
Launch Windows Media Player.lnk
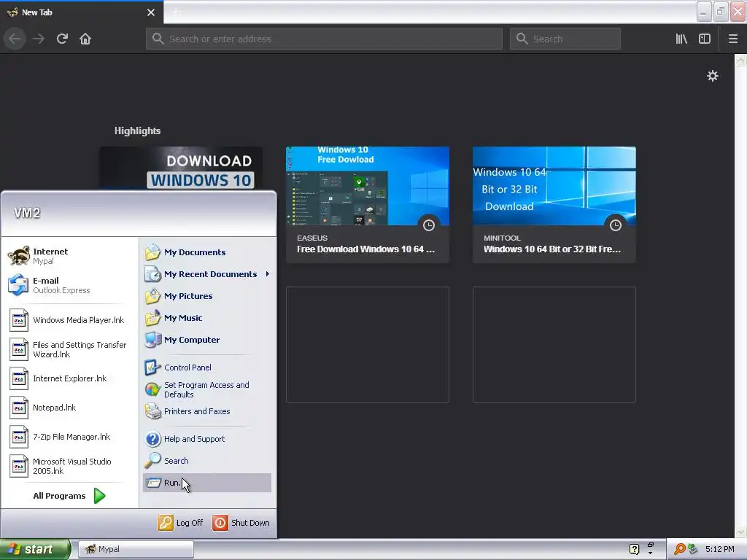(x=67, y=321)
